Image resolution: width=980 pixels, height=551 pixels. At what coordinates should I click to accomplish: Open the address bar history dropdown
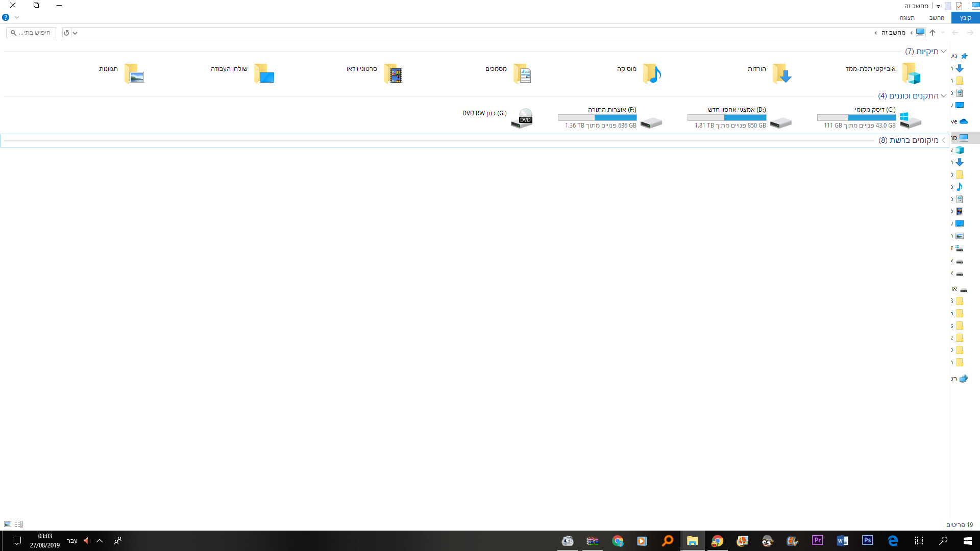pyautogui.click(x=75, y=33)
